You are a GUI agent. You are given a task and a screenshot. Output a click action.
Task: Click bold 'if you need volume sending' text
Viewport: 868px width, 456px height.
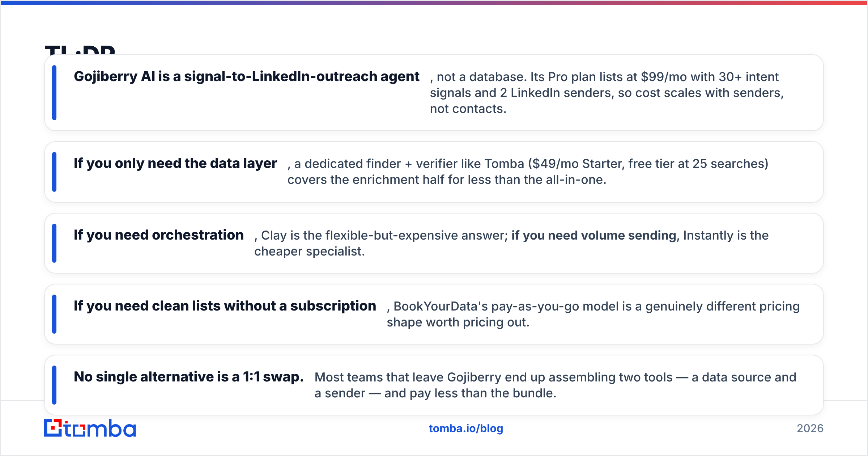(x=593, y=235)
